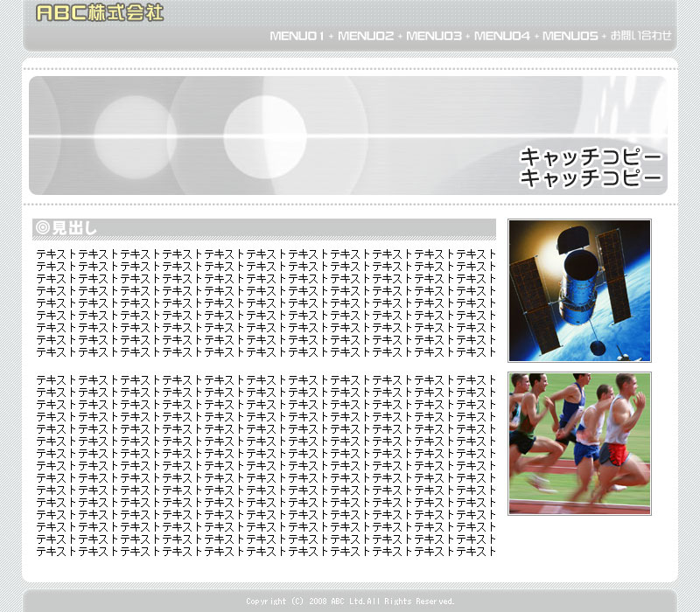Open MENU02 in the navigation bar

point(366,36)
